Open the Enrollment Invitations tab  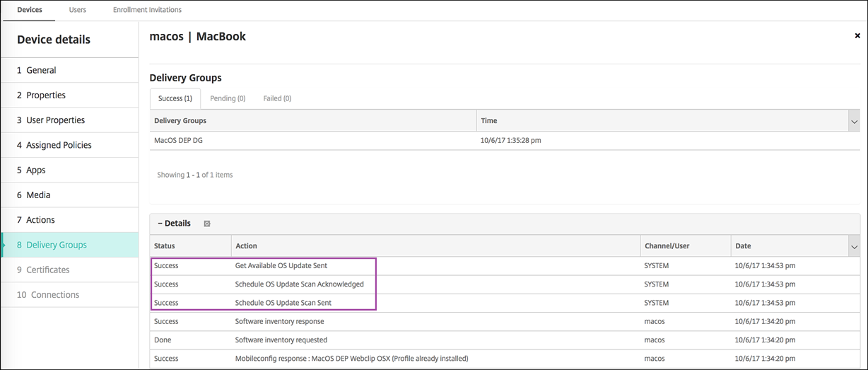pyautogui.click(x=147, y=10)
